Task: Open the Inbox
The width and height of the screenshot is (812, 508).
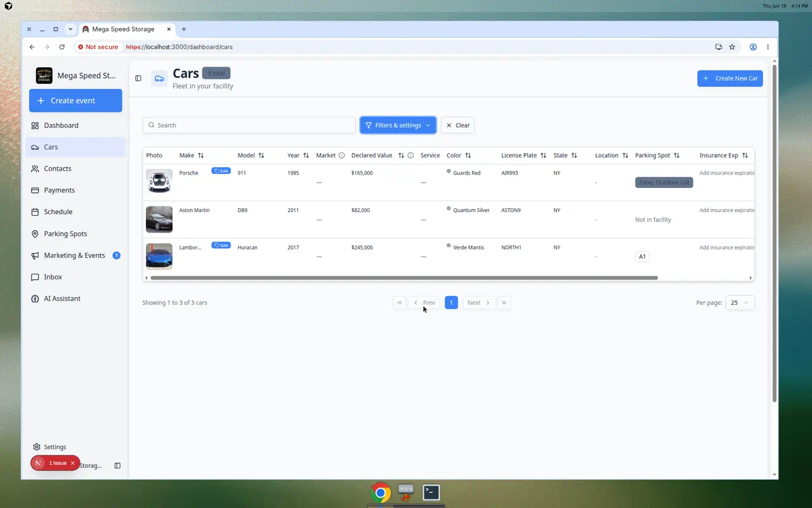Action: (x=75, y=277)
